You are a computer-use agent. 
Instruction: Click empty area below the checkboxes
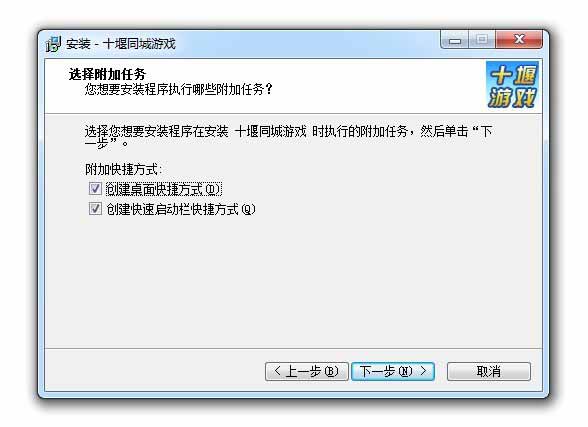(292, 281)
